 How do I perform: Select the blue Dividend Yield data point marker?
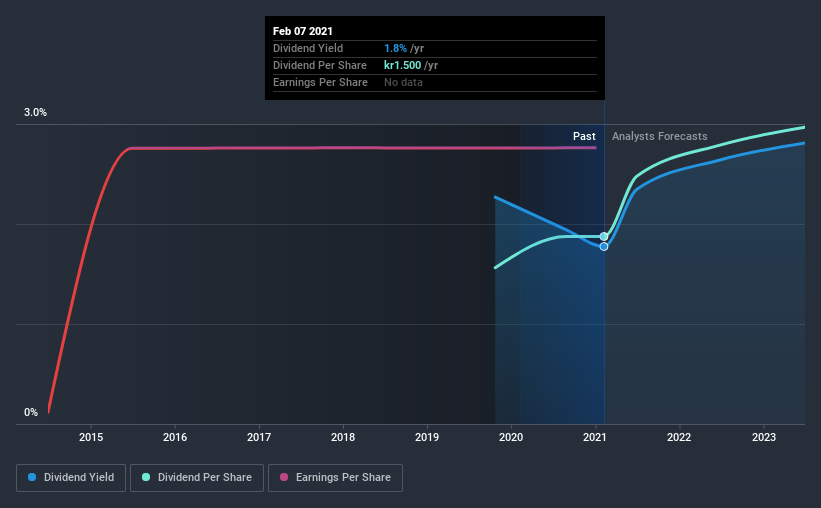point(604,247)
